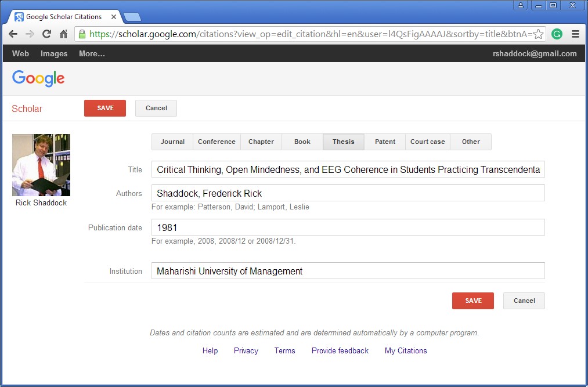Click the 'Publication date' field label
Image resolution: width=588 pixels, height=387 pixels.
coord(115,227)
